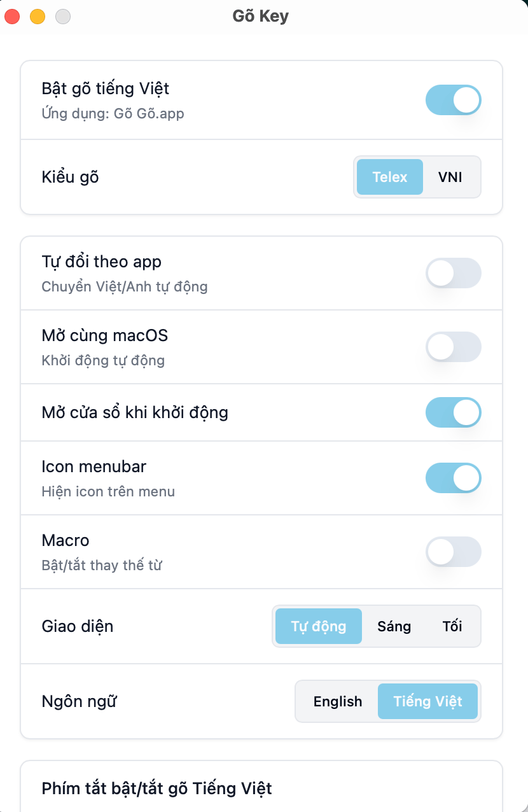Enable Vietnamese typing with the top toggle
Image resolution: width=528 pixels, height=812 pixels.
[453, 100]
